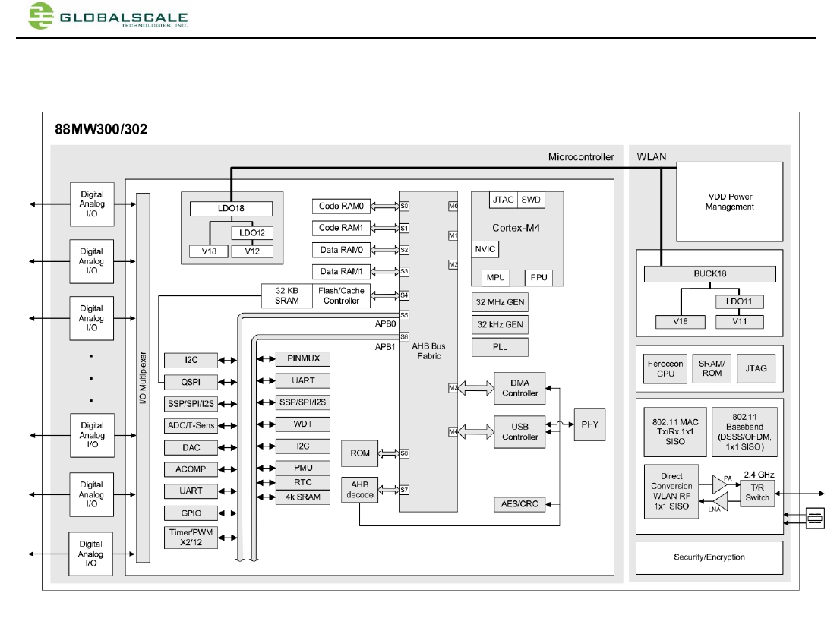This screenshot has height=631, width=840.
Task: Select the 88MW300/302 title text
Action: coord(101,129)
